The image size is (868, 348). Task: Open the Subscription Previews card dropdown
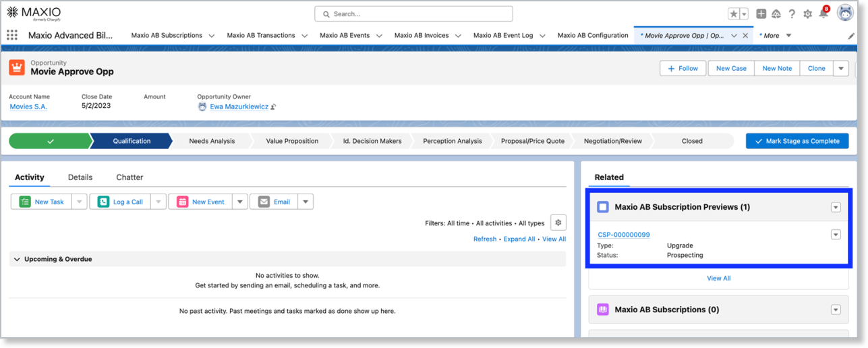coord(836,208)
